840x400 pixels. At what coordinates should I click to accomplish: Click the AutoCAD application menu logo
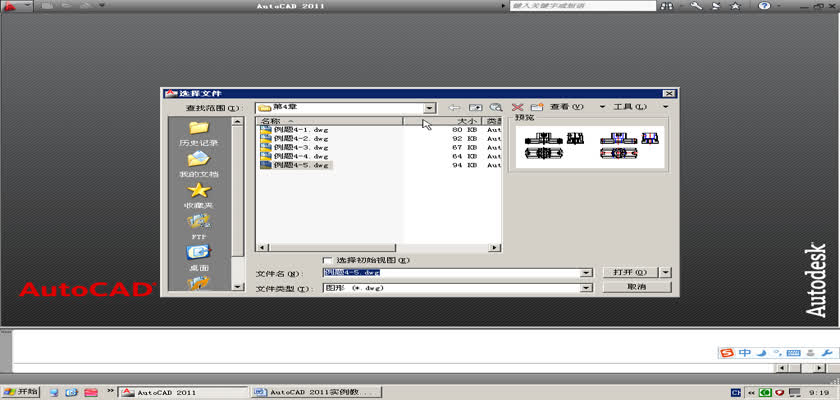[11, 6]
